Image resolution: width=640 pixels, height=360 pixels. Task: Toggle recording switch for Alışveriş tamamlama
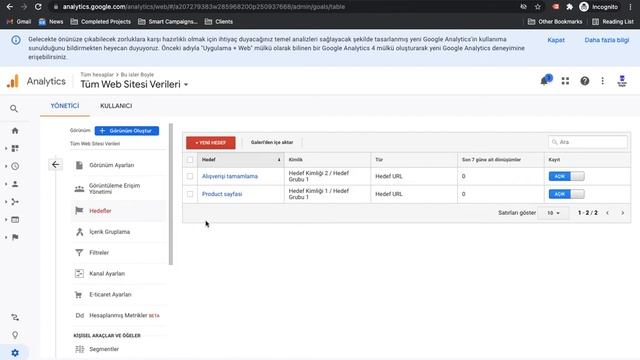tap(567, 176)
